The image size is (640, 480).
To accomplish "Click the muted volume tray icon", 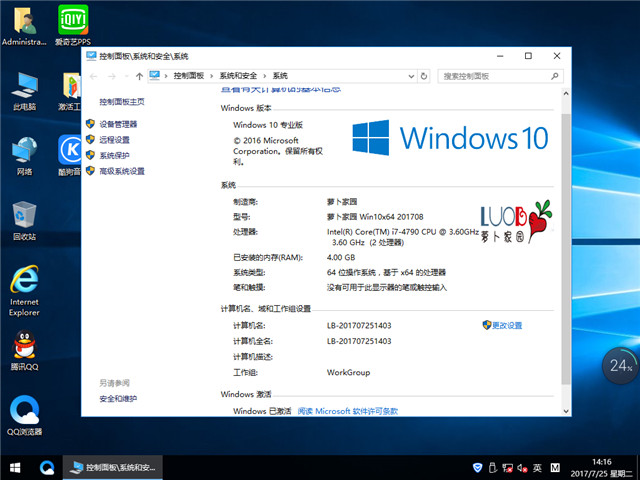I will tap(522, 468).
